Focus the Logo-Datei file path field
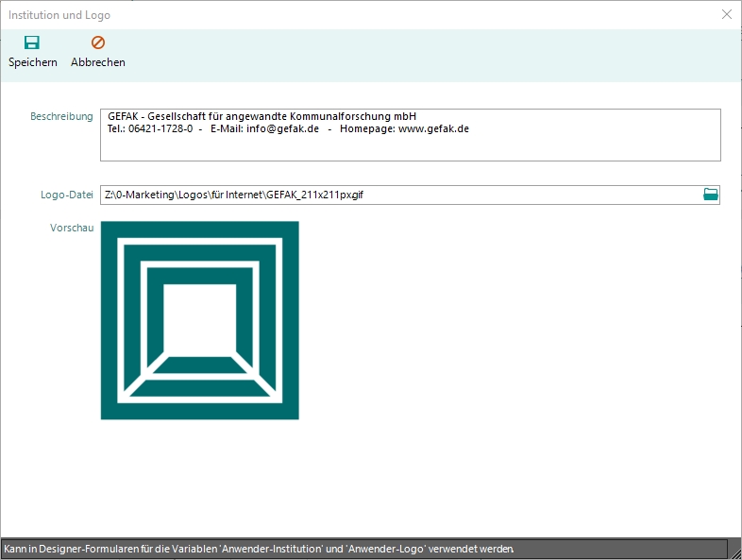The image size is (742, 560). 396,195
